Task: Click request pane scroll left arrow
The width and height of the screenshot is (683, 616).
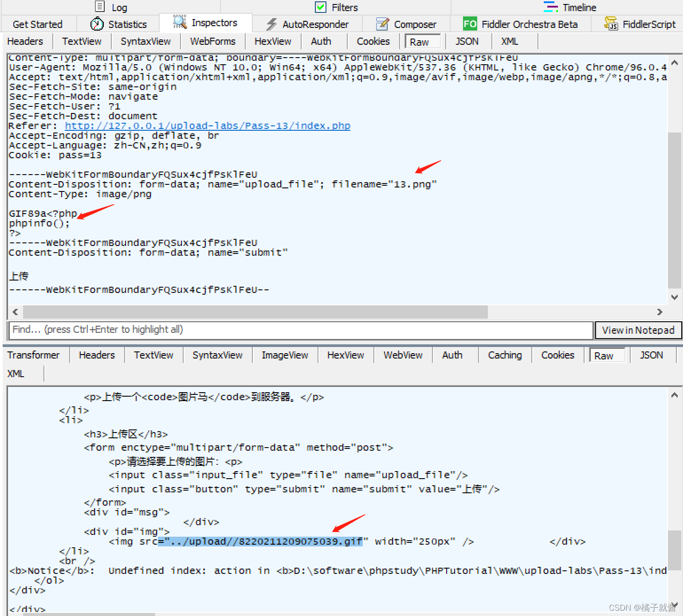Action: 16,312
